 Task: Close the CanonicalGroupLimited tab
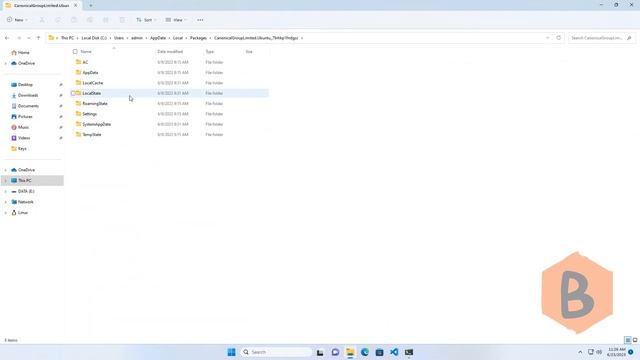(76, 5)
